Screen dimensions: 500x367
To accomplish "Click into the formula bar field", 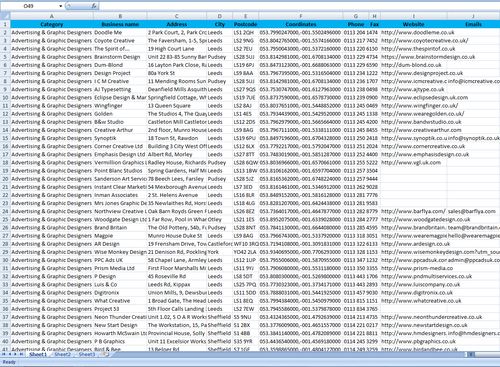I will click(299, 6).
